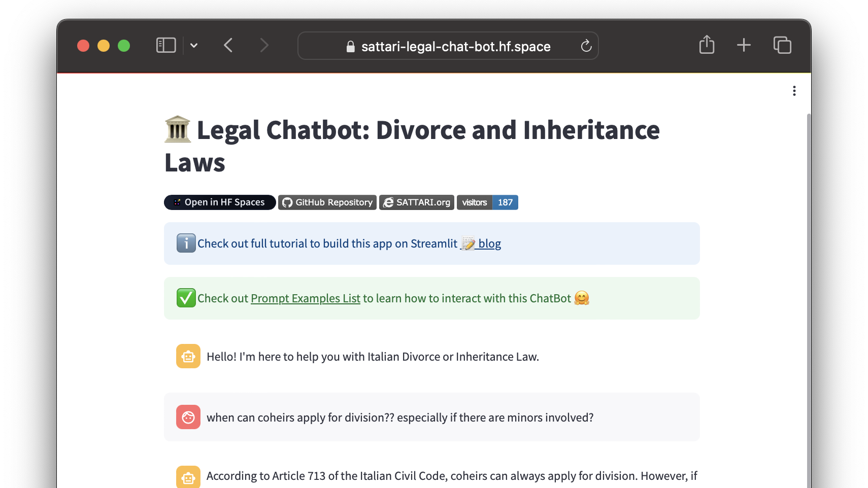Click the forward navigation arrow
Image resolution: width=868 pixels, height=488 pixels.
tap(264, 45)
